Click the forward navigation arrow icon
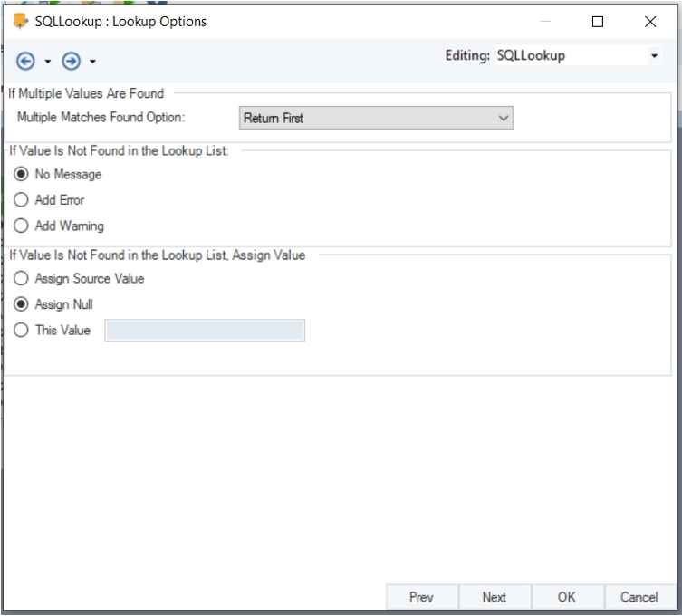Viewport: 682px width, 616px height. pyautogui.click(x=71, y=61)
